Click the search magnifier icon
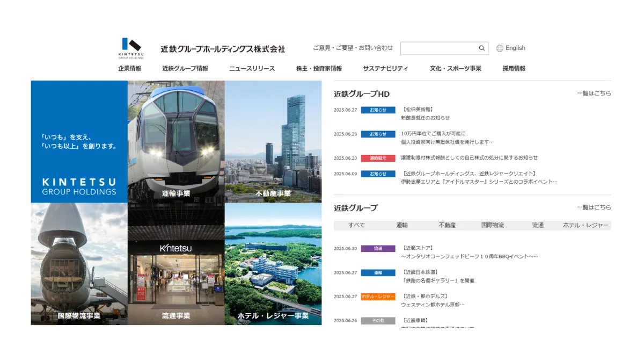This screenshot has height=361, width=644. pos(482,48)
